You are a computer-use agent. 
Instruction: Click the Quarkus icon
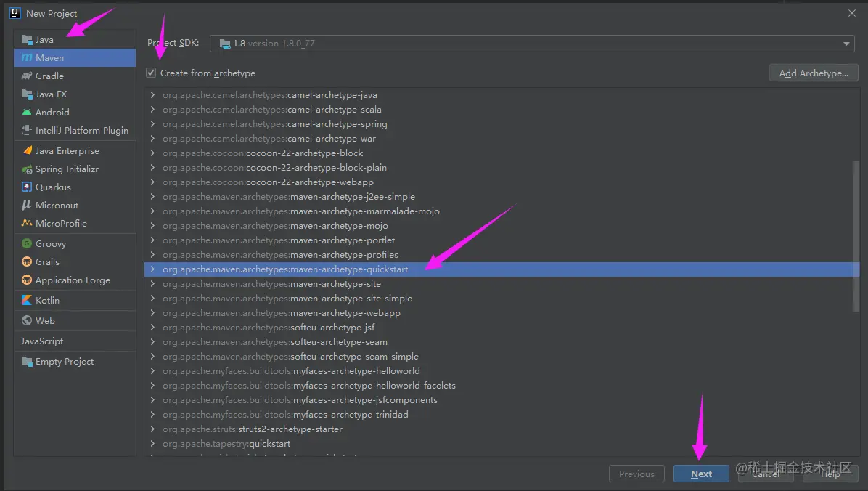coord(27,187)
